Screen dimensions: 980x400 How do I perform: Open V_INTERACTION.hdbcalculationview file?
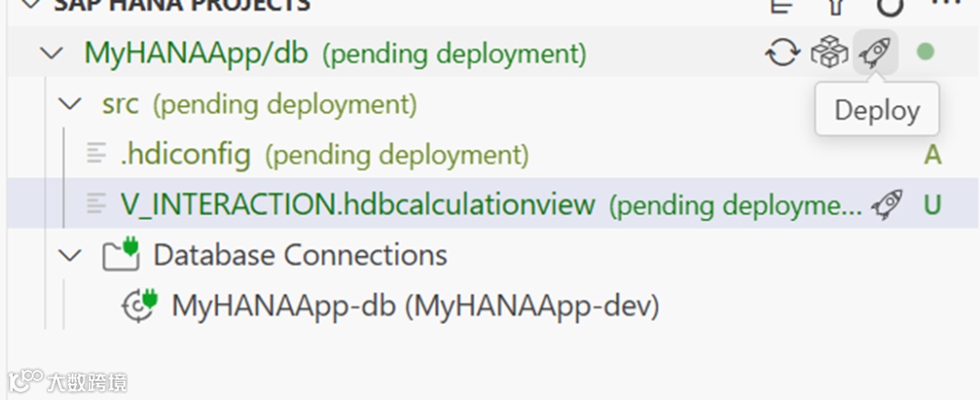358,204
